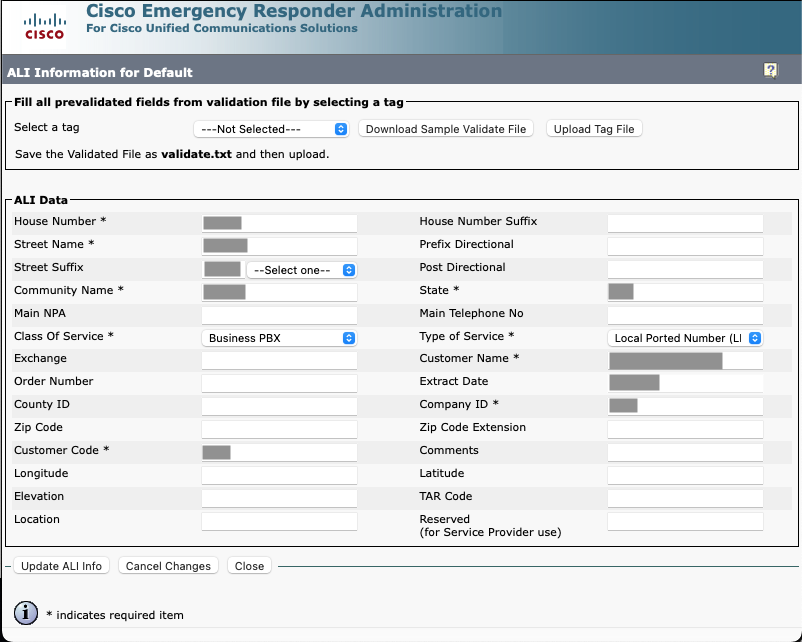Open the Select a tag dropdown
This screenshot has height=642, width=802.
[x=270, y=128]
